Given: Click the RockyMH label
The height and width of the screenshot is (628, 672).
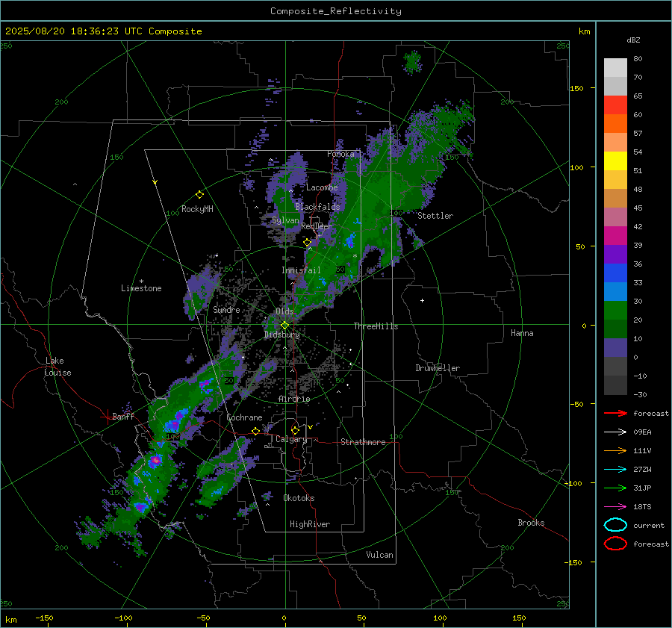Looking at the screenshot, I should pos(197,209).
